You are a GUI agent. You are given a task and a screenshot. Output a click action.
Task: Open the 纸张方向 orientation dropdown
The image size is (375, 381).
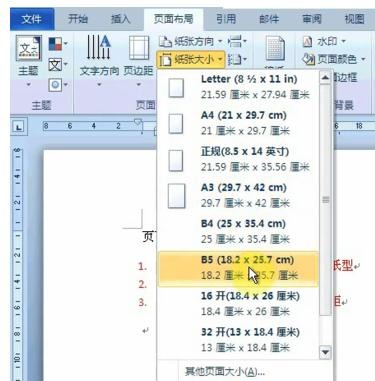tap(190, 42)
